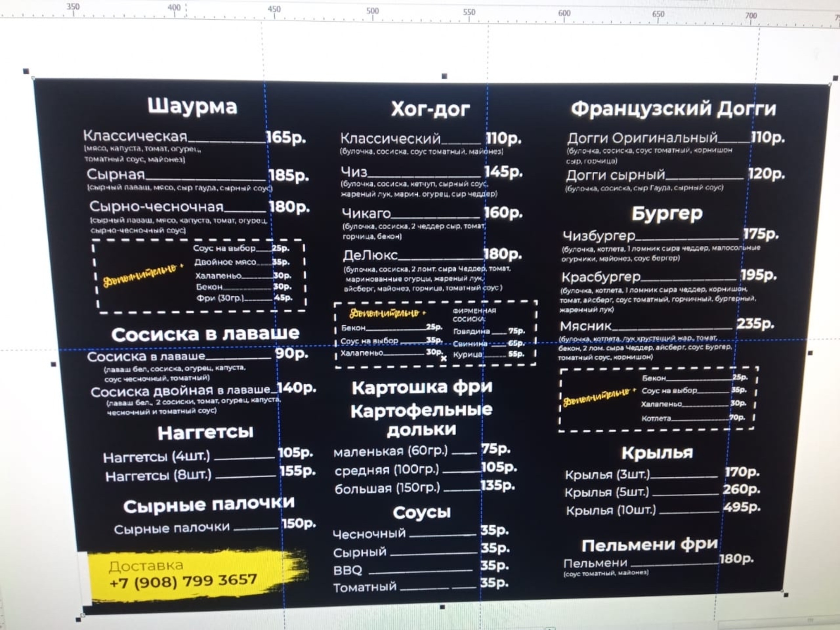Select the Классический hot dog item name
This screenshot has width=840, height=630.
tap(390, 139)
